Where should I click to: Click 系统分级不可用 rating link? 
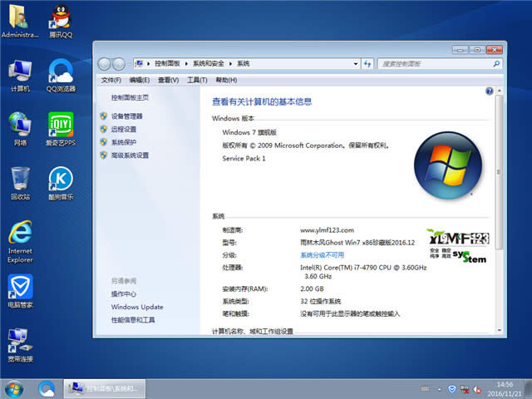pyautogui.click(x=322, y=255)
